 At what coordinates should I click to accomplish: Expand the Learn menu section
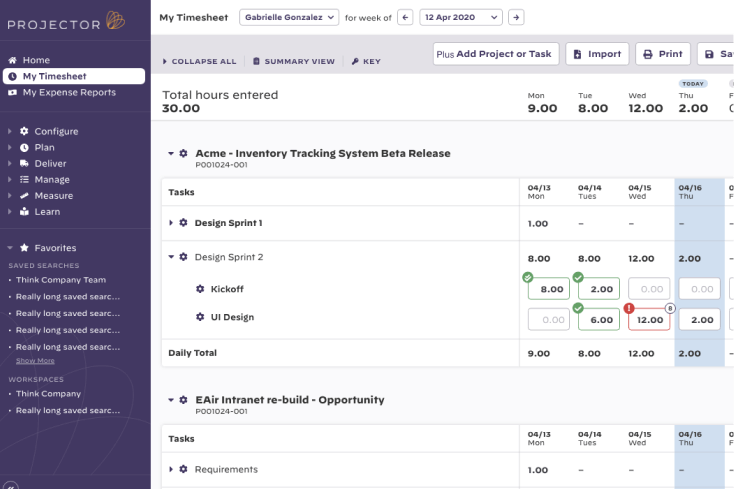click(9, 212)
